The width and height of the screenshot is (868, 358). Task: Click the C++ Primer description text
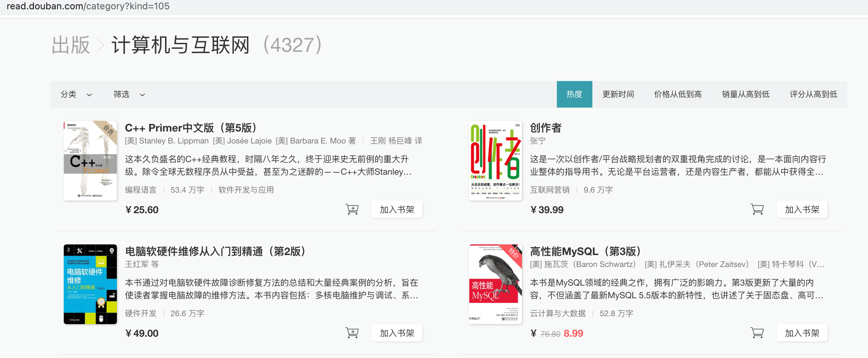[268, 165]
